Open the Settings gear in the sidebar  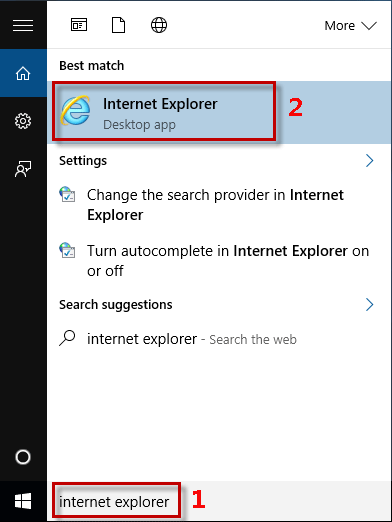point(23,121)
